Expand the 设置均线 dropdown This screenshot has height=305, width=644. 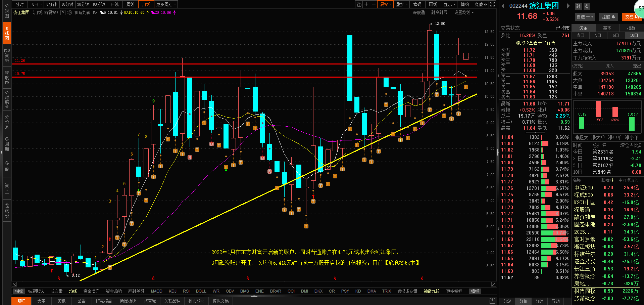(464, 12)
